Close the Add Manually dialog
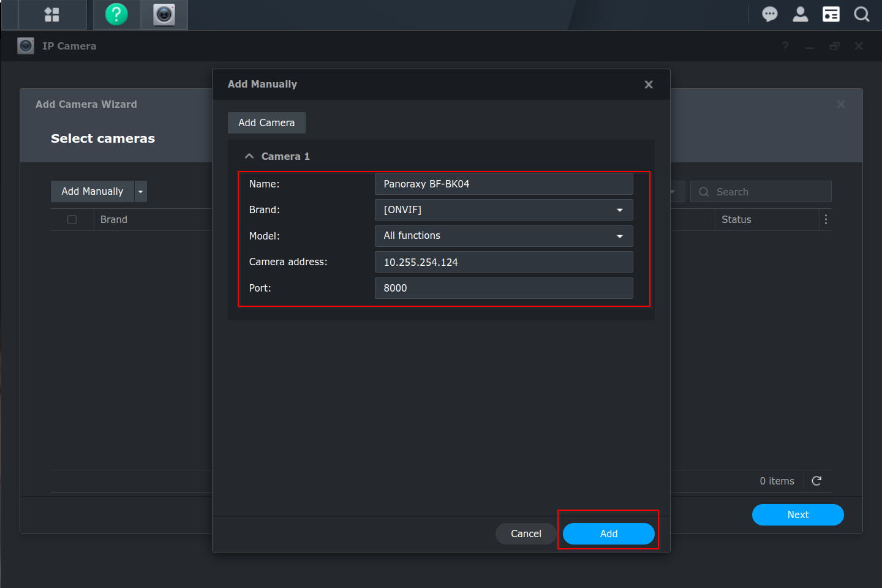Image resolution: width=882 pixels, height=588 pixels. [x=649, y=85]
